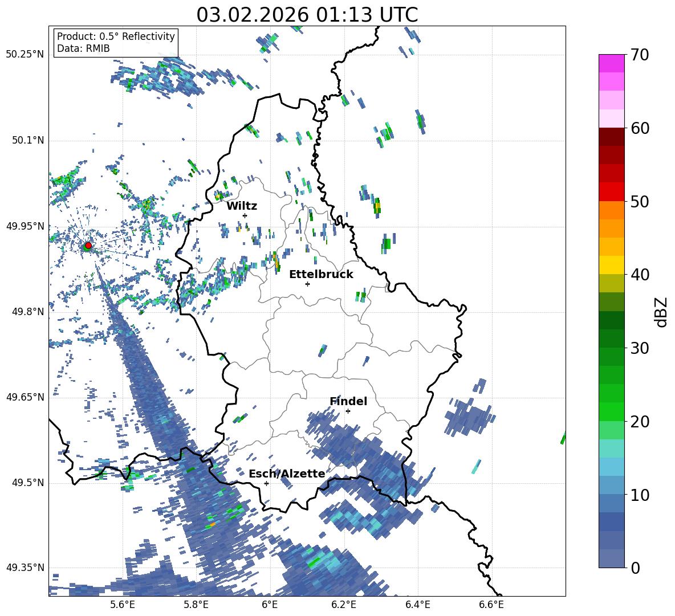Click the Findel station label
Viewport: 675px width, 616px height.
[x=348, y=401]
